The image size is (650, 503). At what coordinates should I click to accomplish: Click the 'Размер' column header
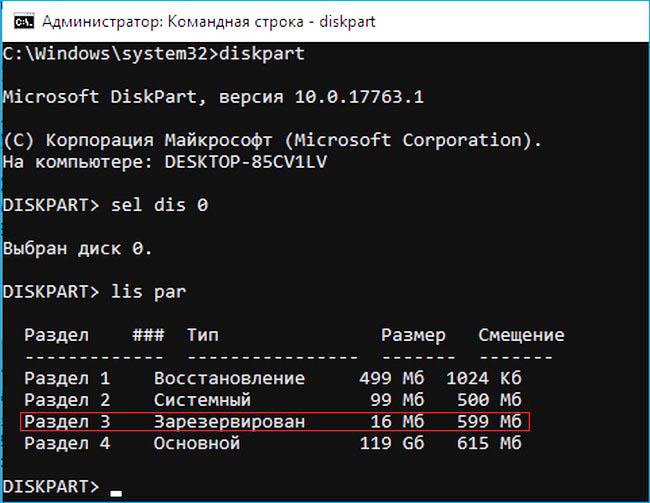(413, 335)
